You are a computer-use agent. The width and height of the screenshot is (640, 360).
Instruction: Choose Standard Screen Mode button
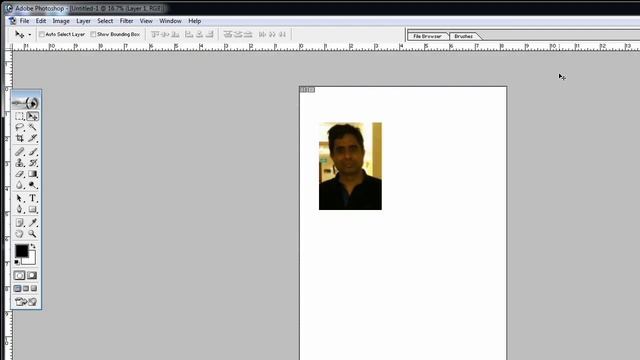click(x=18, y=289)
